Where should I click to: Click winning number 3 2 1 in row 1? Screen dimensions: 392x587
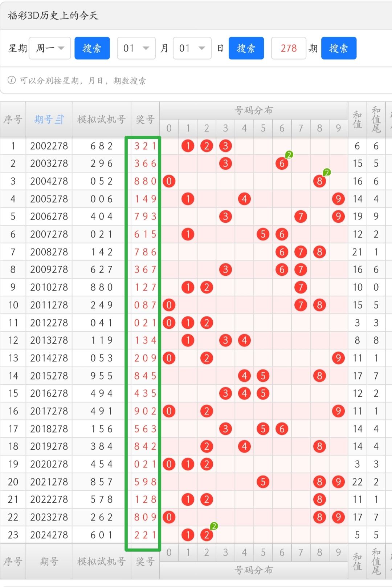tap(145, 146)
